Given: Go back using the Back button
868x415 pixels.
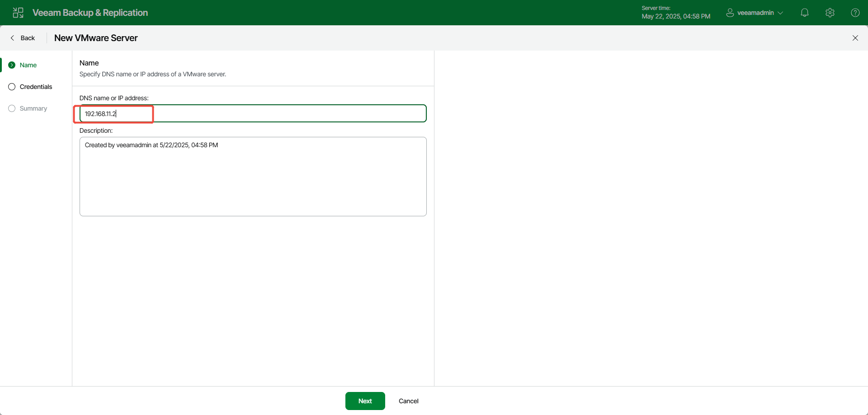Looking at the screenshot, I should click(23, 38).
